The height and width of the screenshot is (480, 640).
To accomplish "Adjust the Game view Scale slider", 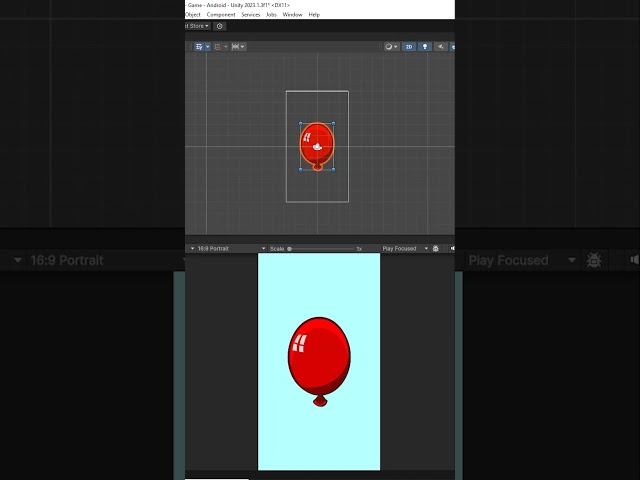I will pyautogui.click(x=321, y=249).
